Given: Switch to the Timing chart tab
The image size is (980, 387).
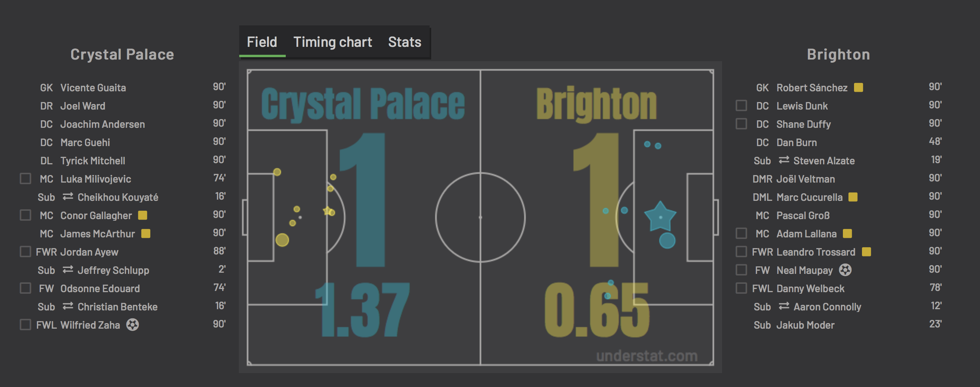Looking at the screenshot, I should (333, 42).
